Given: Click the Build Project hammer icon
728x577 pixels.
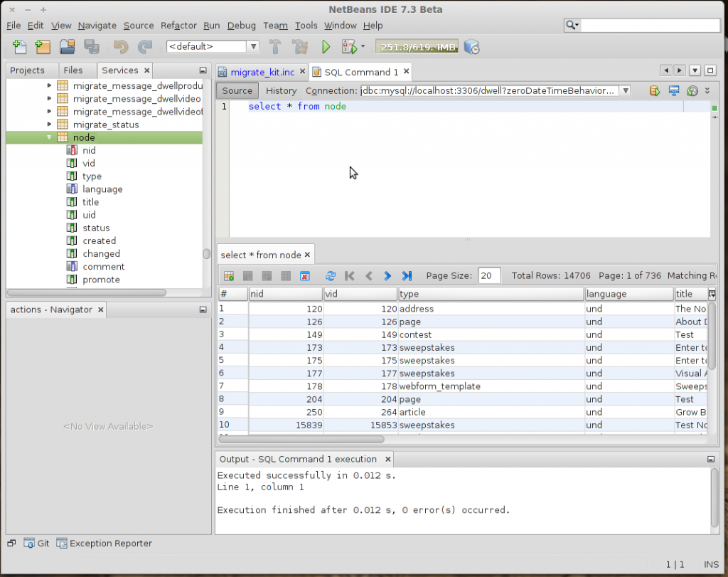Looking at the screenshot, I should pos(275,47).
